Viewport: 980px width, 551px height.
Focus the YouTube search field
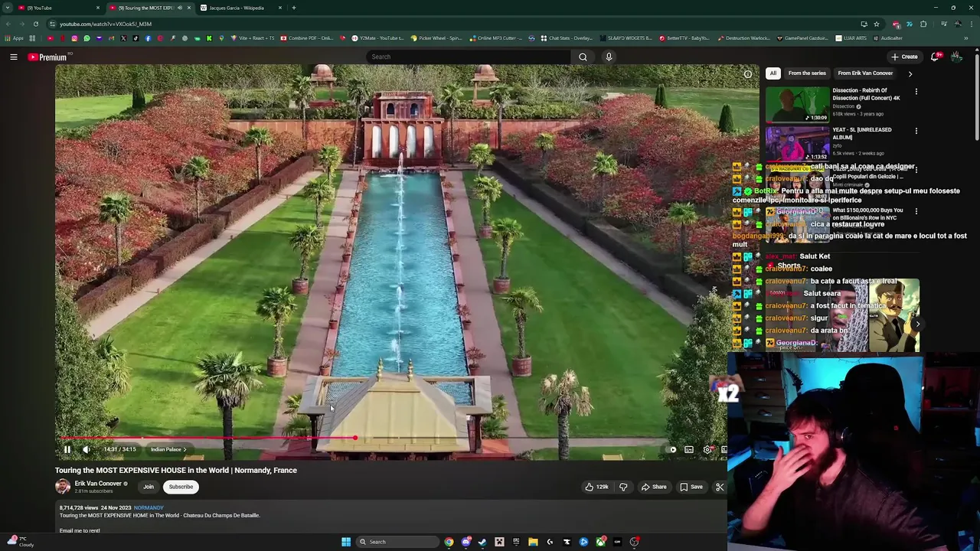coord(469,57)
